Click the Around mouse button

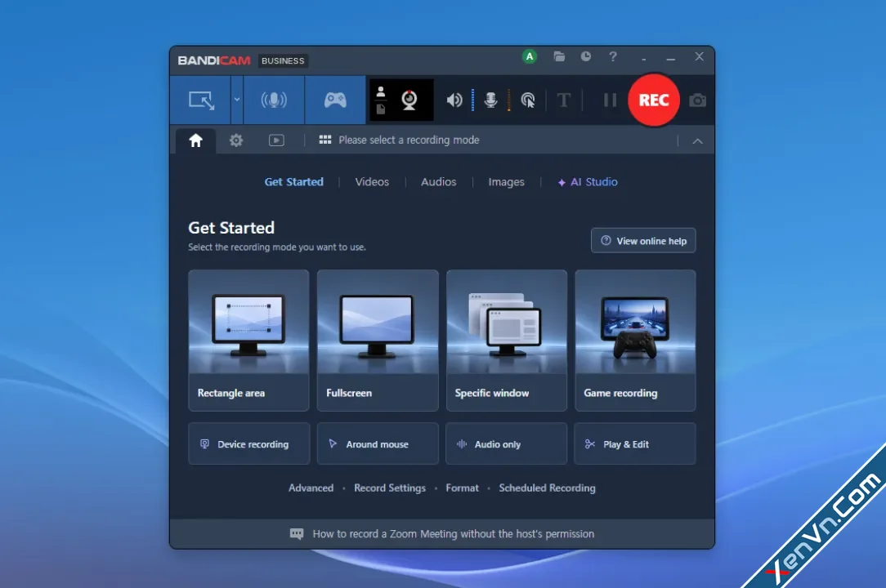coord(378,444)
